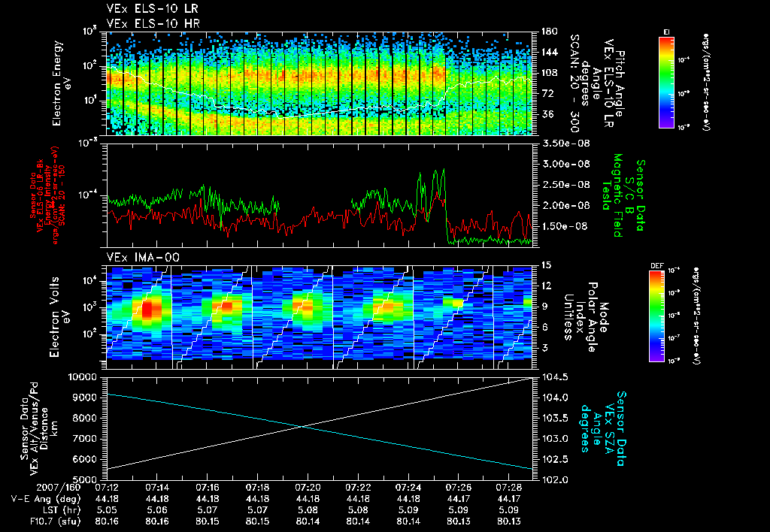Click the '2.50e-08' magnetic field tick
This screenshot has width=770, height=532.
coord(565,185)
